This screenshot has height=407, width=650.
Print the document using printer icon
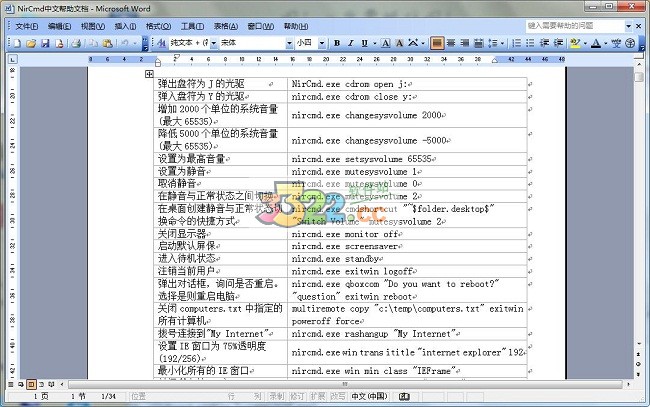tap(76, 43)
